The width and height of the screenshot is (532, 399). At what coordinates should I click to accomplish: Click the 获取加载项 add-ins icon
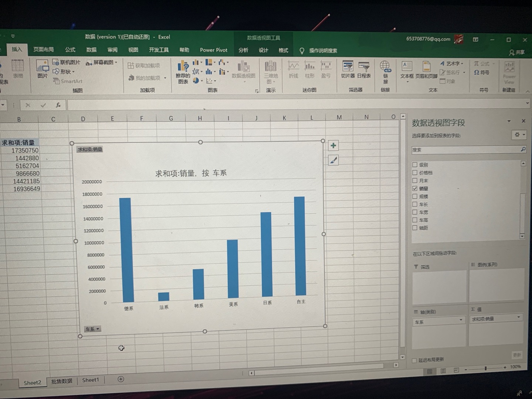[143, 65]
